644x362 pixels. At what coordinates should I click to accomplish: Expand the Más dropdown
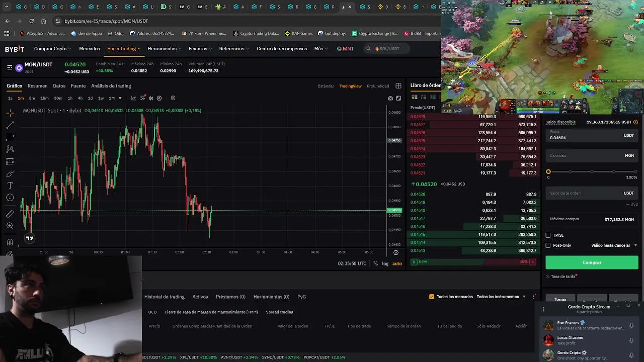321,49
